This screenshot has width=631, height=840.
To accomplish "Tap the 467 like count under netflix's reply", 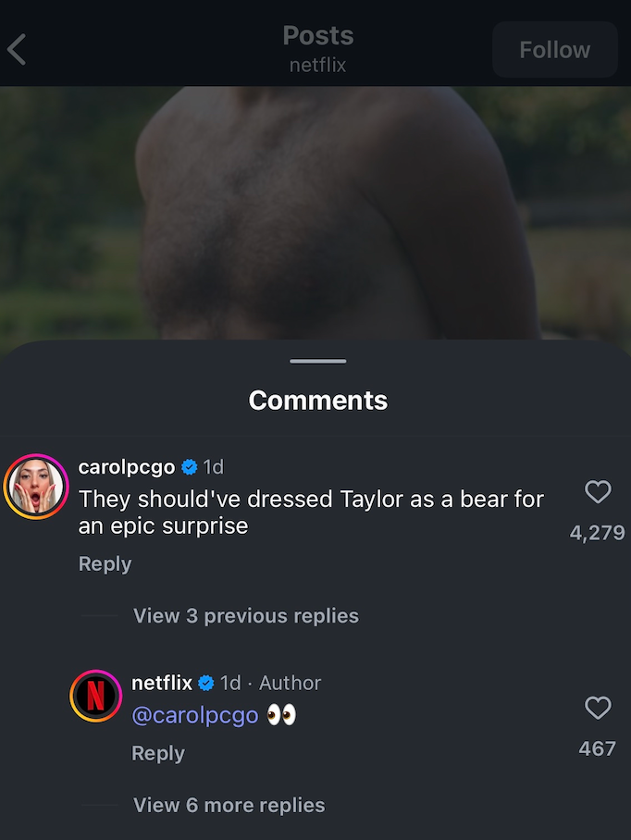I will point(597,748).
